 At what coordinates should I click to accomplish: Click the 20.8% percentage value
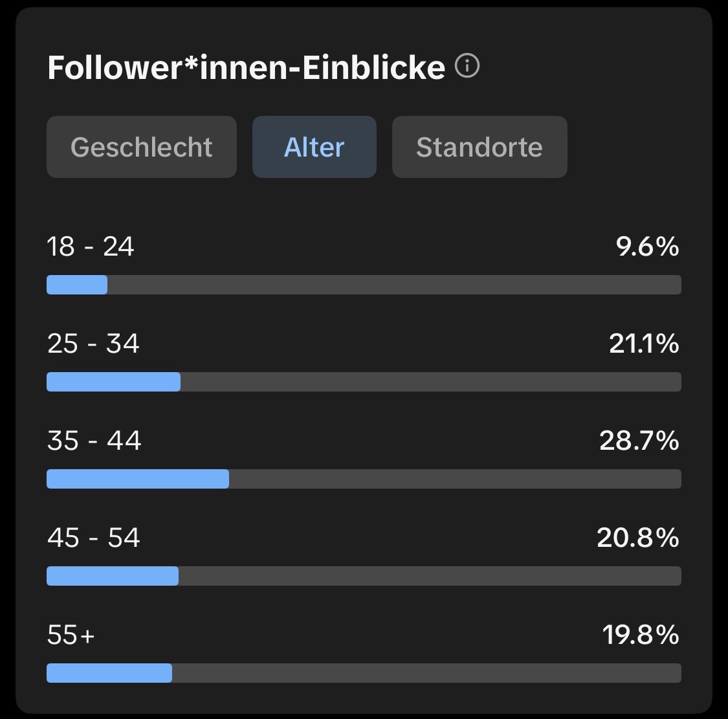(x=638, y=538)
